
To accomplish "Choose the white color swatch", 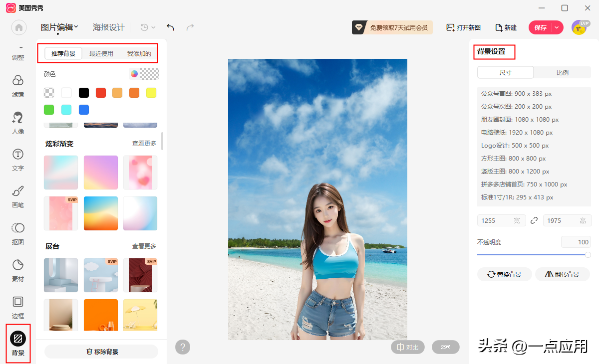I will coord(66,93).
